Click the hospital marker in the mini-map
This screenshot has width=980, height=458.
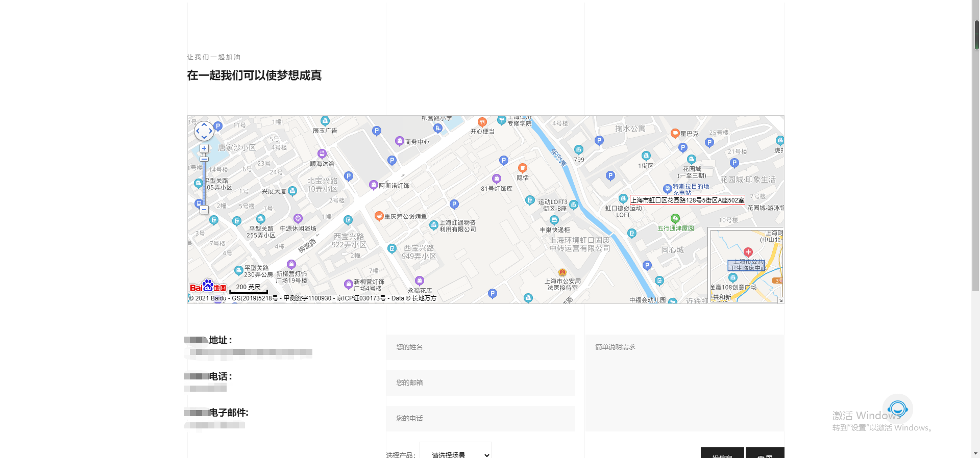tap(748, 252)
